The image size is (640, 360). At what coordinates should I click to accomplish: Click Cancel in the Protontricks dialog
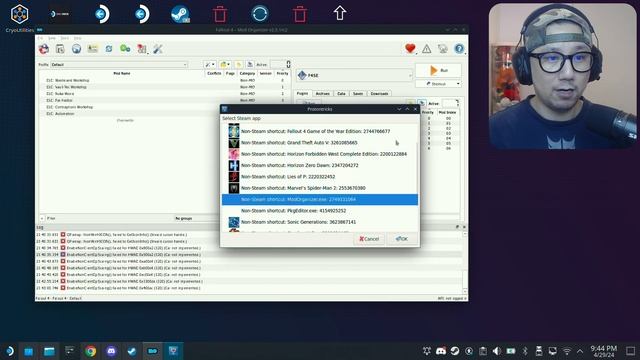[x=369, y=239]
